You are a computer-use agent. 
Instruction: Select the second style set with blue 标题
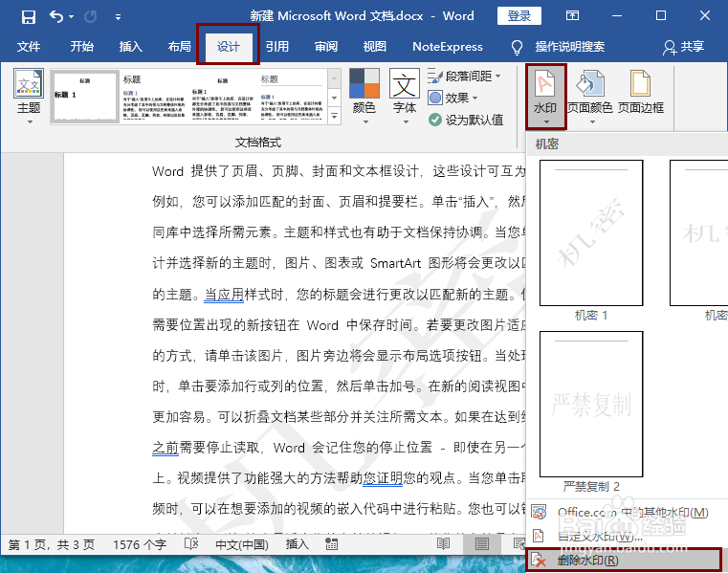(x=154, y=97)
